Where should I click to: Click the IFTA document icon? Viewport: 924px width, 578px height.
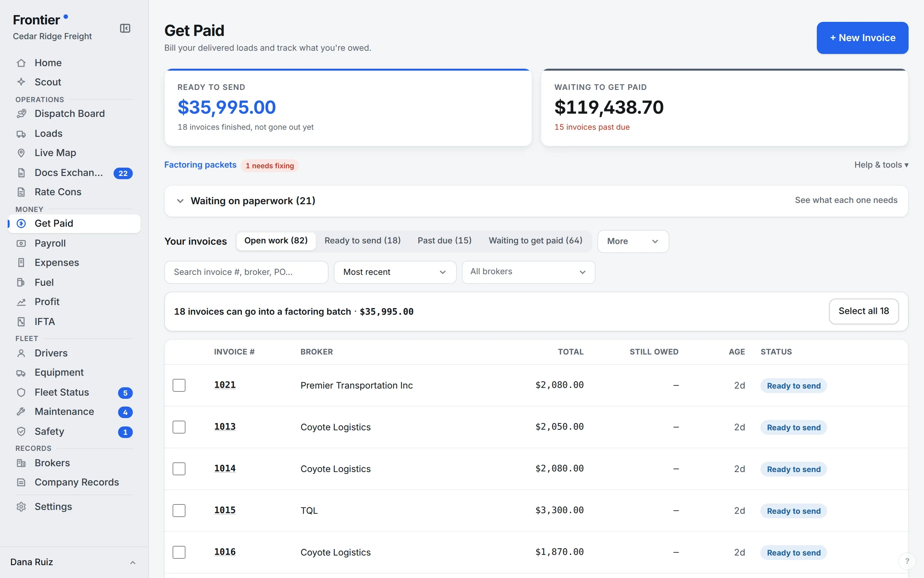click(21, 321)
